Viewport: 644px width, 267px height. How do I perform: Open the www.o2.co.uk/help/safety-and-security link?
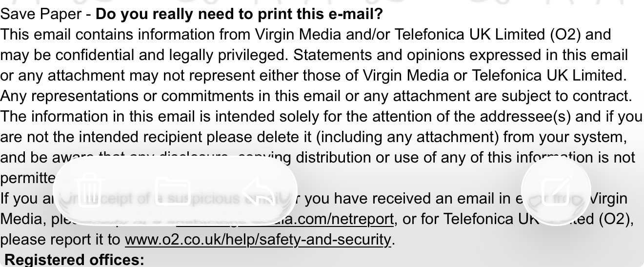pos(258,240)
